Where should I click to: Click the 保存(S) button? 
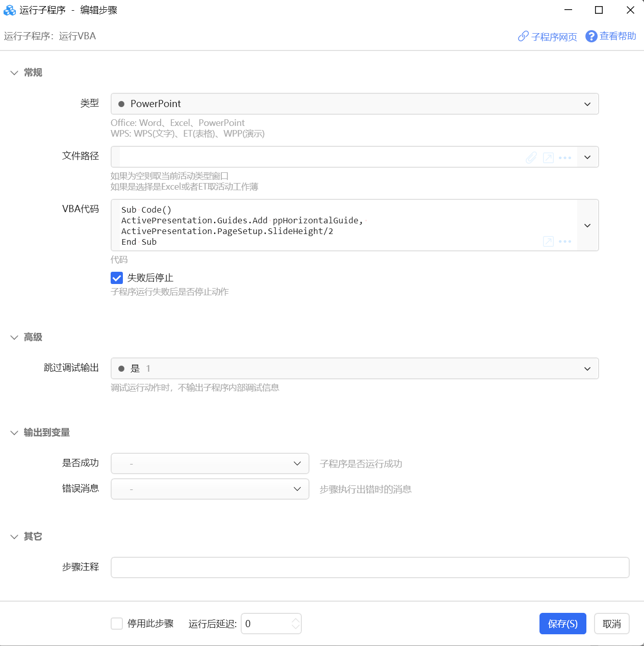(x=563, y=624)
